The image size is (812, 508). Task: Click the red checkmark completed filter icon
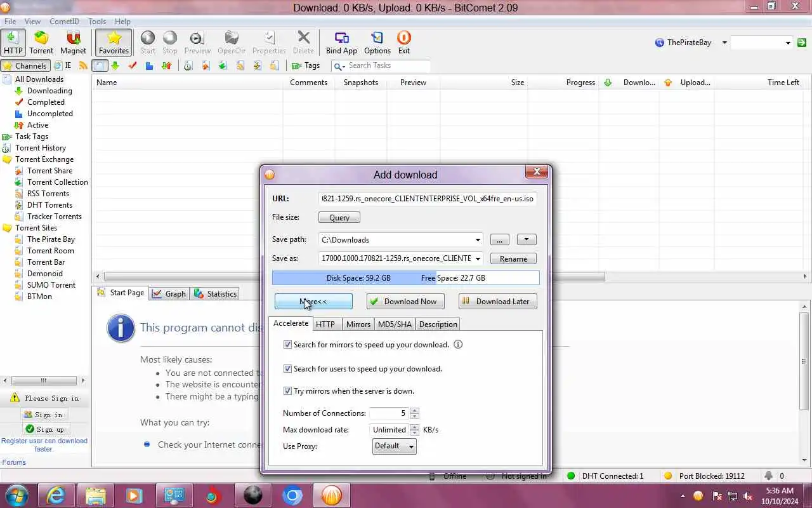pyautogui.click(x=133, y=65)
